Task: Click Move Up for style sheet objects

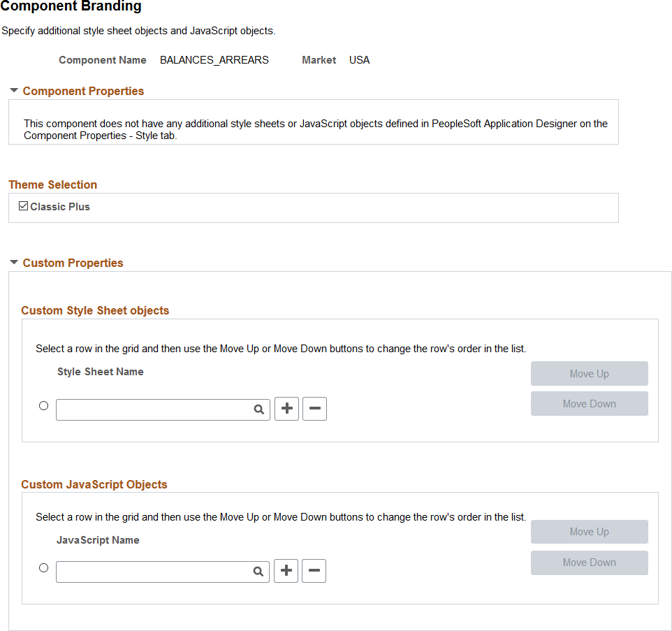Action: [x=590, y=373]
